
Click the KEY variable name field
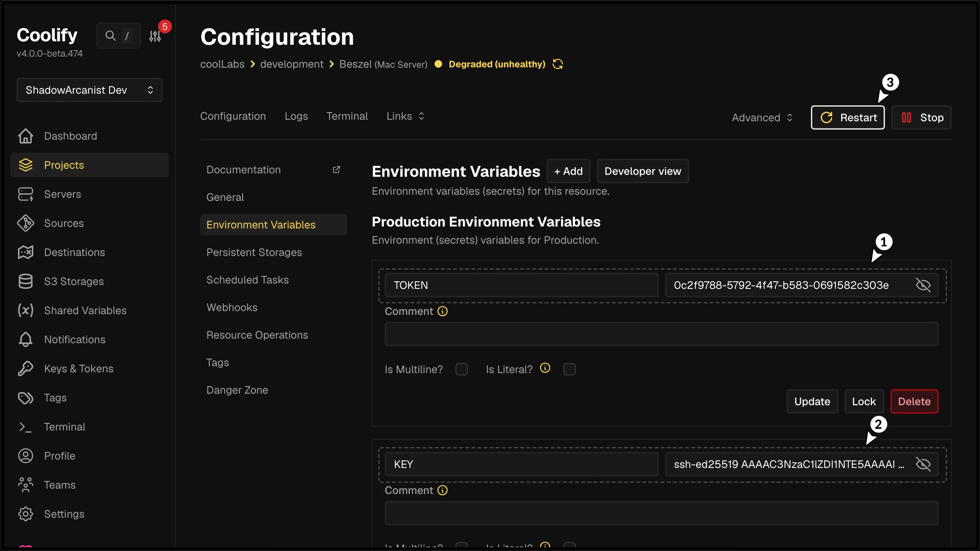(521, 464)
